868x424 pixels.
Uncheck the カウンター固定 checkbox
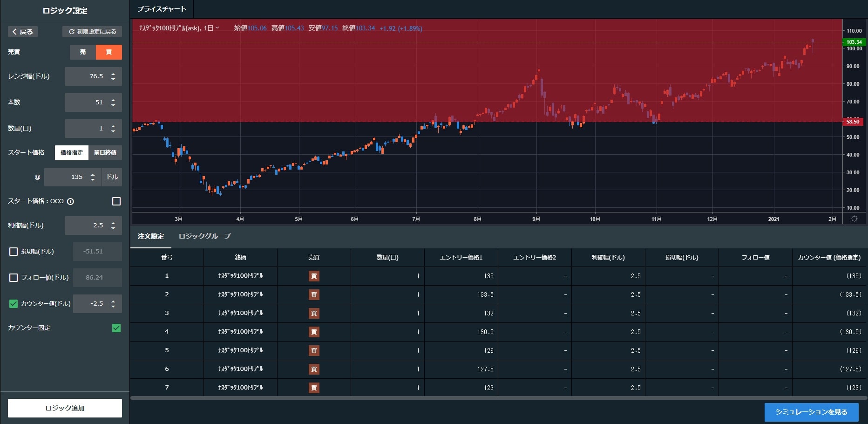116,328
